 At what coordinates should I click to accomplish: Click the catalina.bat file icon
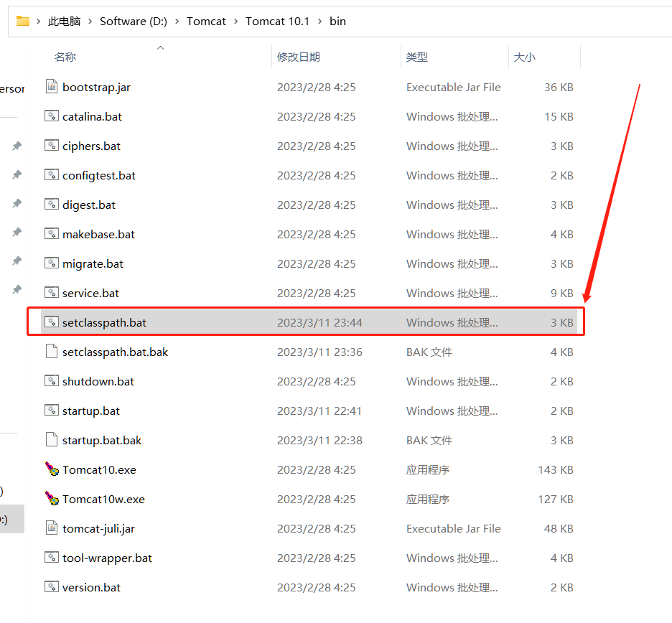pyautogui.click(x=52, y=116)
